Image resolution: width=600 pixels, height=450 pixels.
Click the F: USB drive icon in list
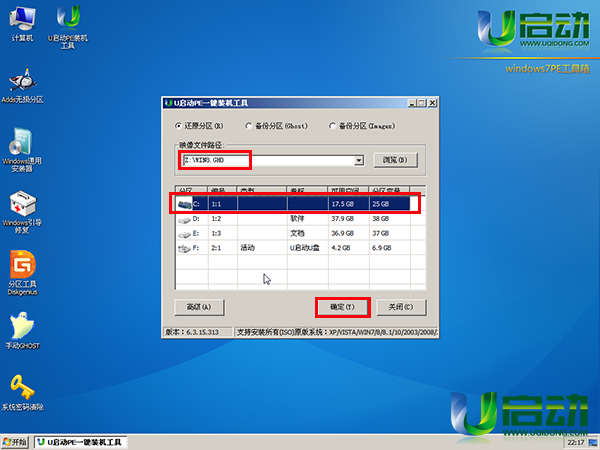[x=184, y=248]
